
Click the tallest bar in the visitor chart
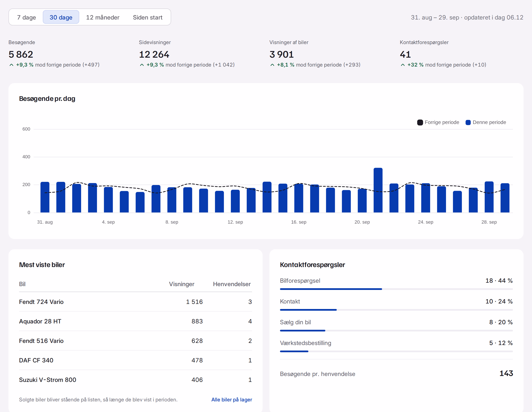click(x=378, y=190)
